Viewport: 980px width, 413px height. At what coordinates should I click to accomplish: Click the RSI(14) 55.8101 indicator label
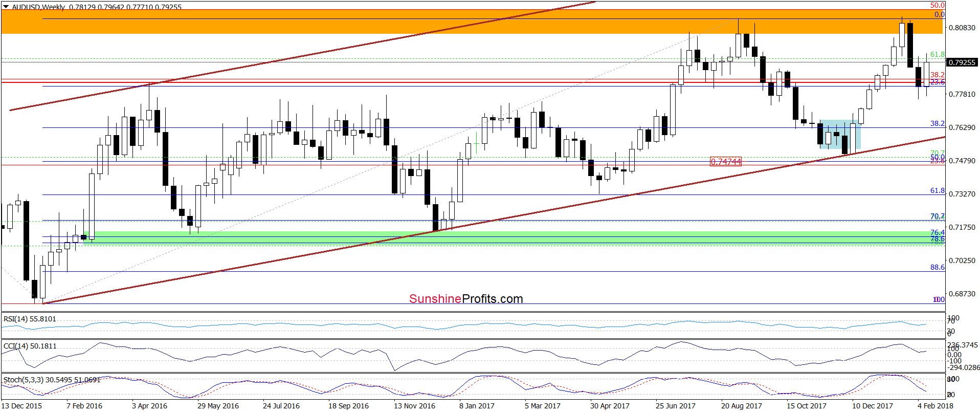point(30,319)
